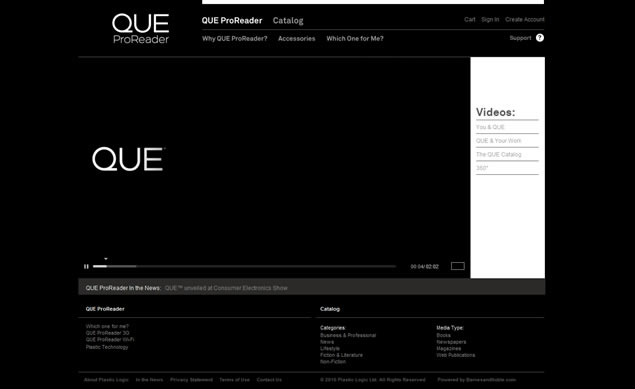The image size is (635, 389).
Task: Toggle fullscreen video rectangle icon
Action: [458, 266]
